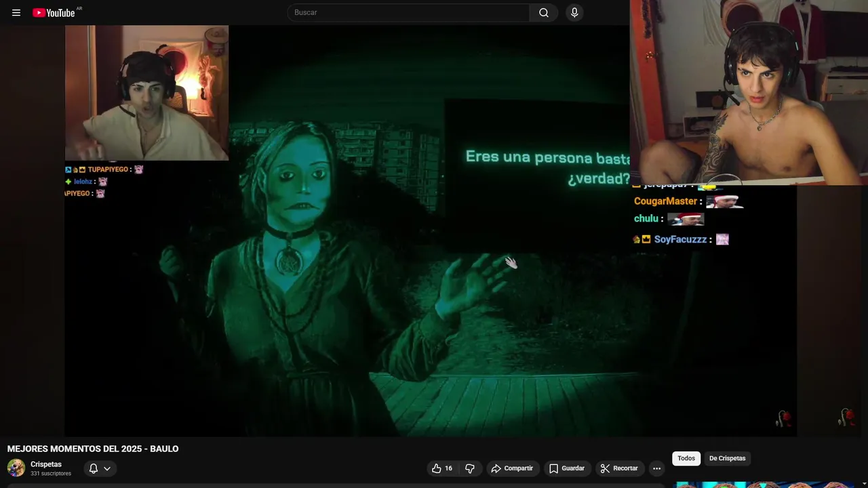Like the video with thumbs up
This screenshot has height=488, width=868.
tap(442, 468)
